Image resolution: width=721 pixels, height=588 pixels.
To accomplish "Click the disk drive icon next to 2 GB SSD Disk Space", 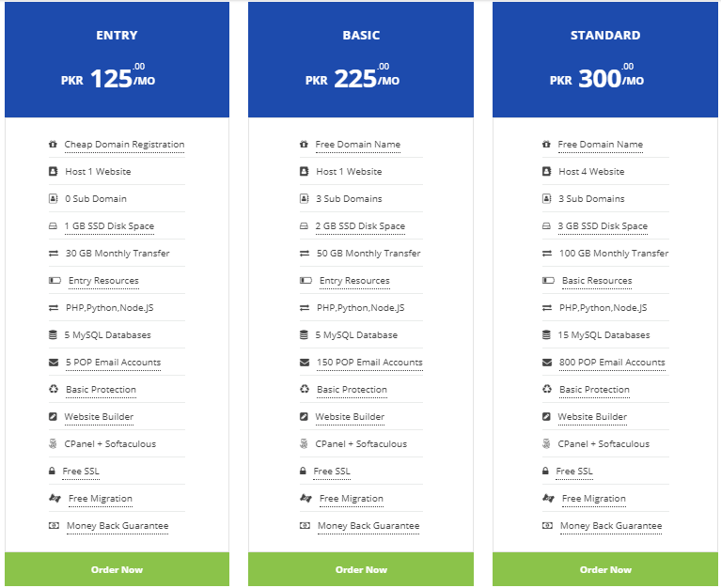I will [304, 226].
